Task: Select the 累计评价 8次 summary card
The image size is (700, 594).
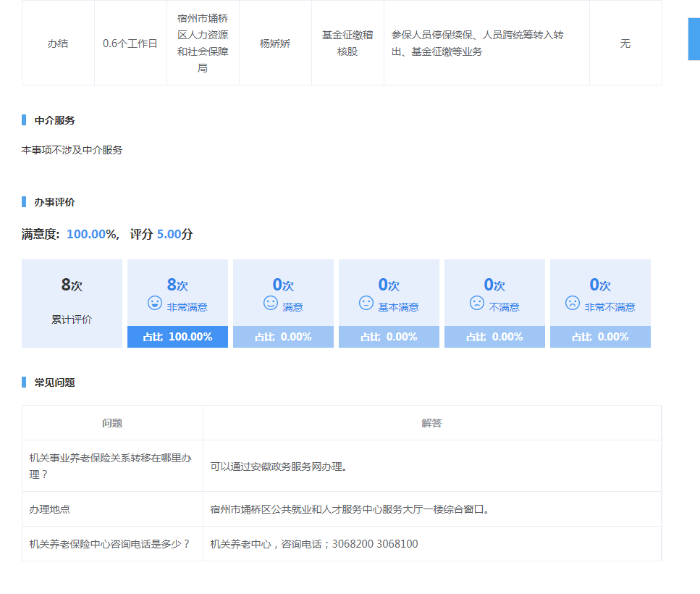Action: pos(72,303)
